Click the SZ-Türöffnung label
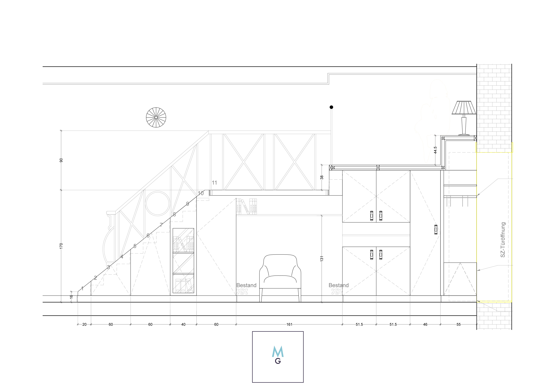 (x=503, y=240)
